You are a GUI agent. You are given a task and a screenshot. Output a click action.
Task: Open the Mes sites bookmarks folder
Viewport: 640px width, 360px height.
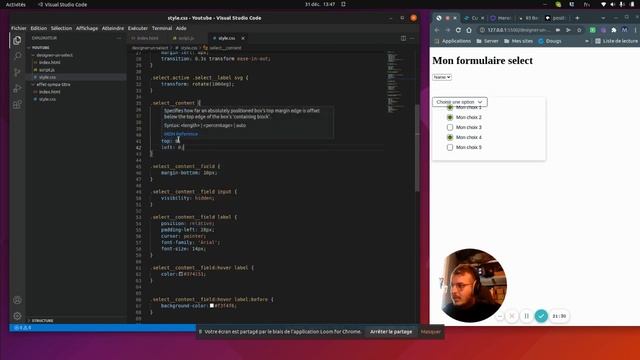(x=518, y=41)
